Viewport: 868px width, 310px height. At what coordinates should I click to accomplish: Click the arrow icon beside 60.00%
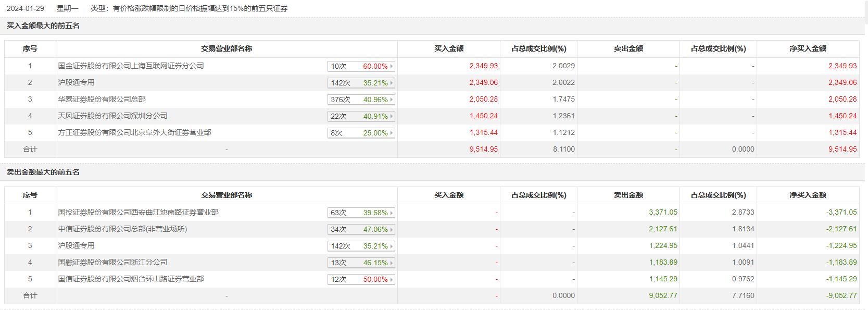pos(392,66)
